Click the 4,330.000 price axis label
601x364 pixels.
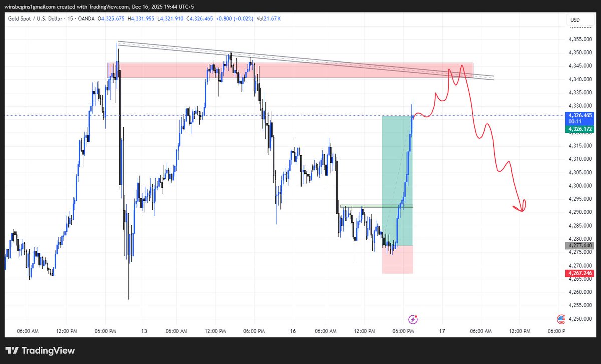581,106
